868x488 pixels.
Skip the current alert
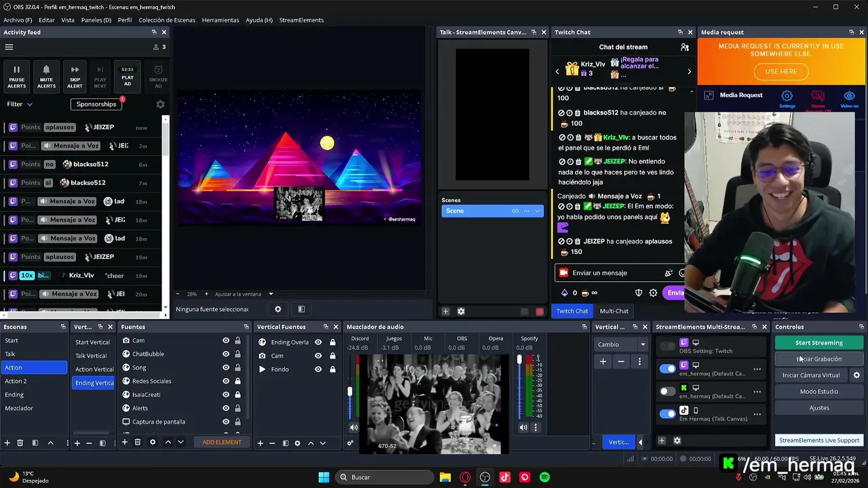click(x=75, y=77)
